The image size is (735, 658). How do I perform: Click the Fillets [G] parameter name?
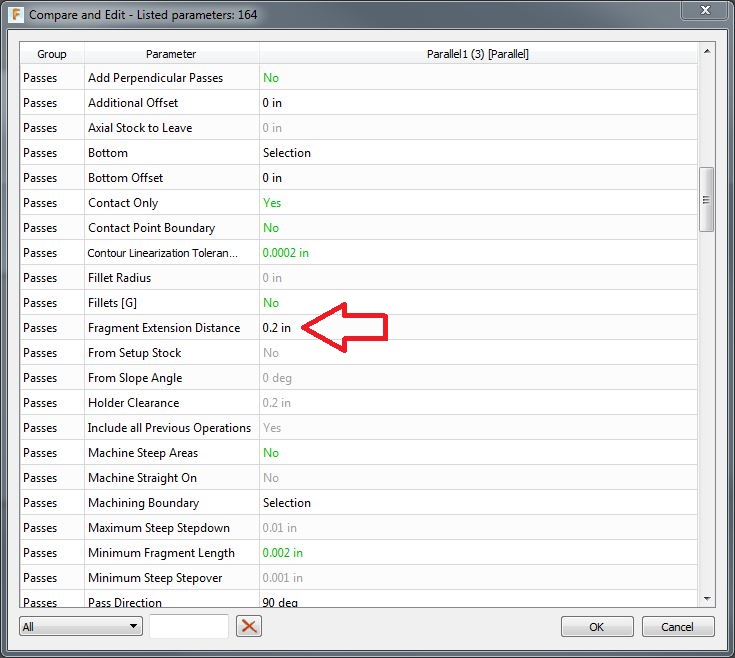(112, 303)
